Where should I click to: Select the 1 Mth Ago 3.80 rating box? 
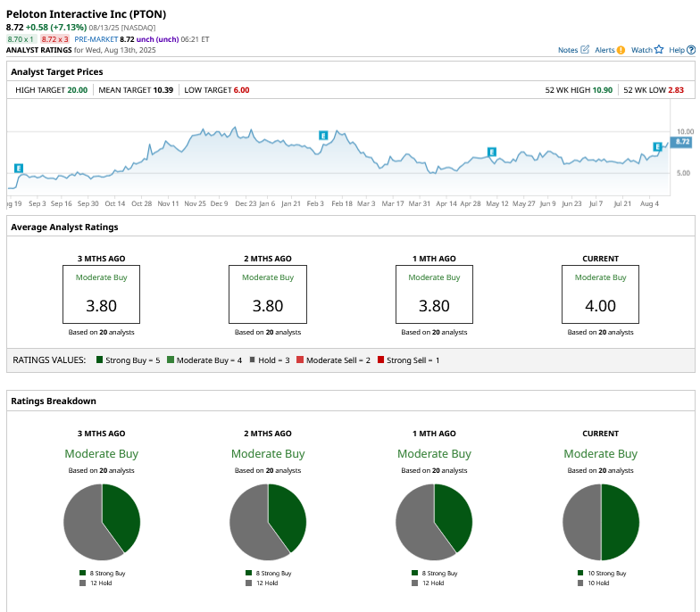[434, 294]
